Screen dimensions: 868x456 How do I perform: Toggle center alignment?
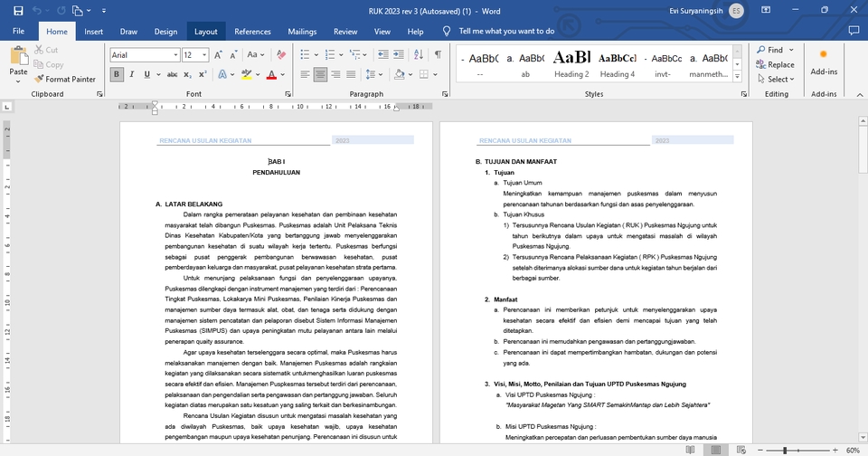pos(320,74)
